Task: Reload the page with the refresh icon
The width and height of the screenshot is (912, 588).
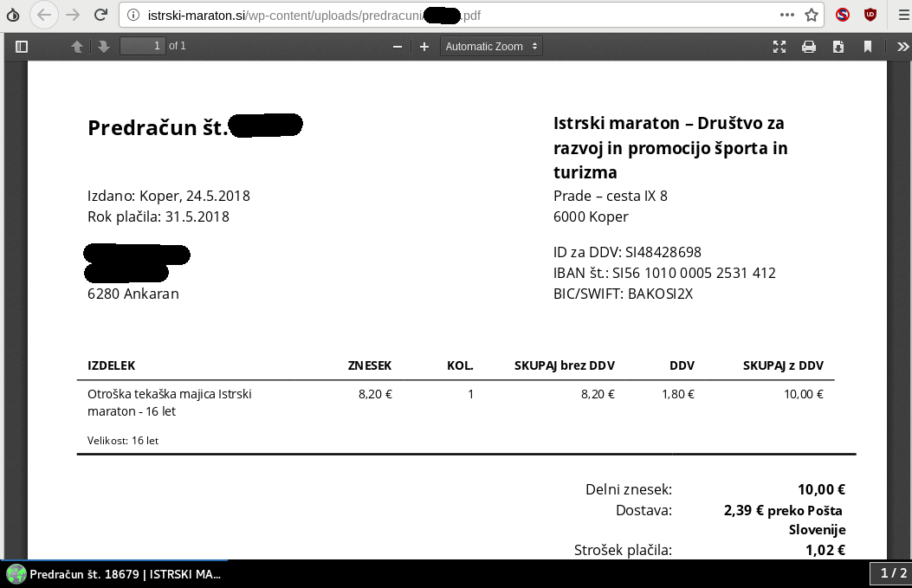Action: point(100,15)
